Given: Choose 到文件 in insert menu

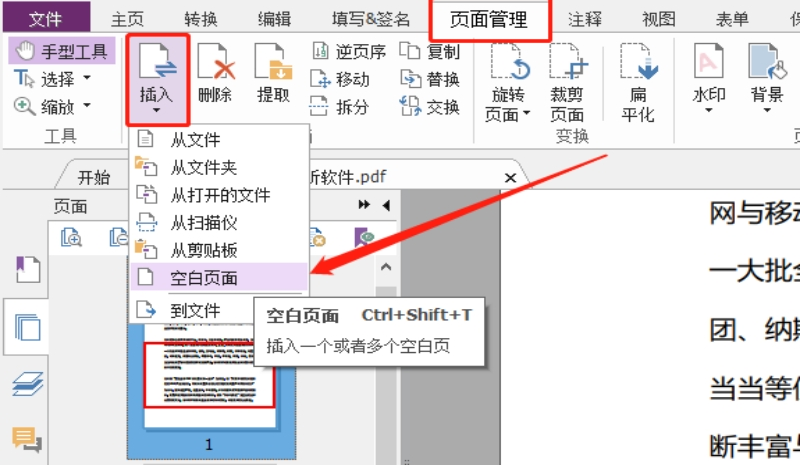Looking at the screenshot, I should tap(193, 310).
